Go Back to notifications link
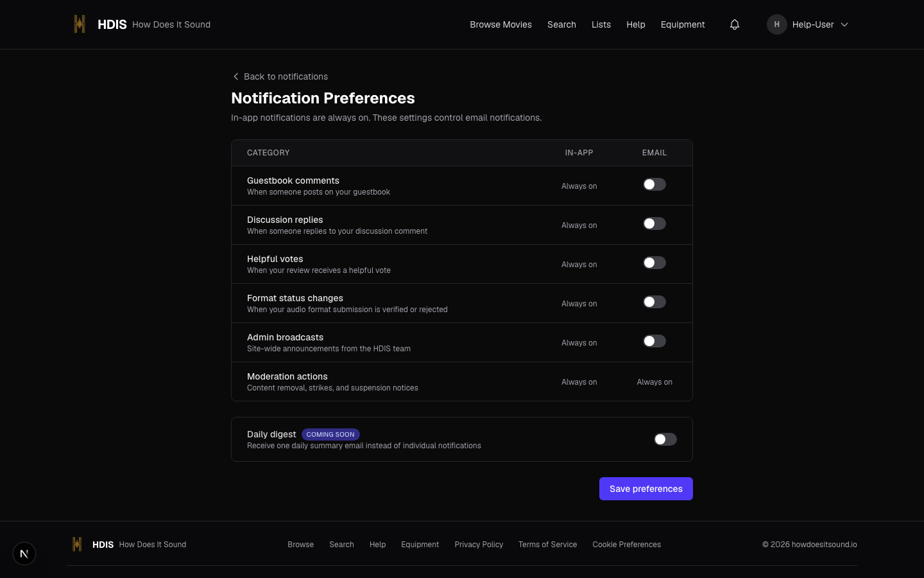The width and height of the screenshot is (924, 578). pos(280,76)
